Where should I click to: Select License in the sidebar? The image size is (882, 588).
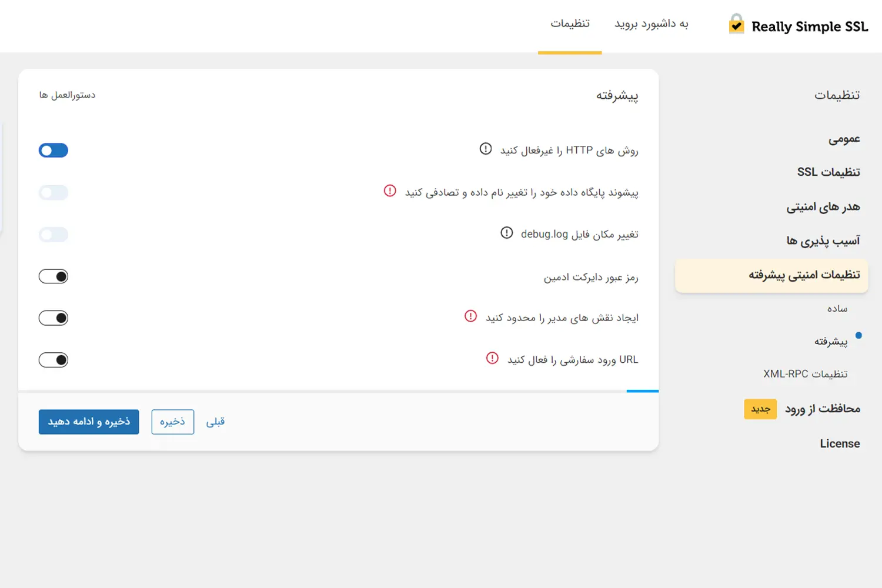point(840,444)
